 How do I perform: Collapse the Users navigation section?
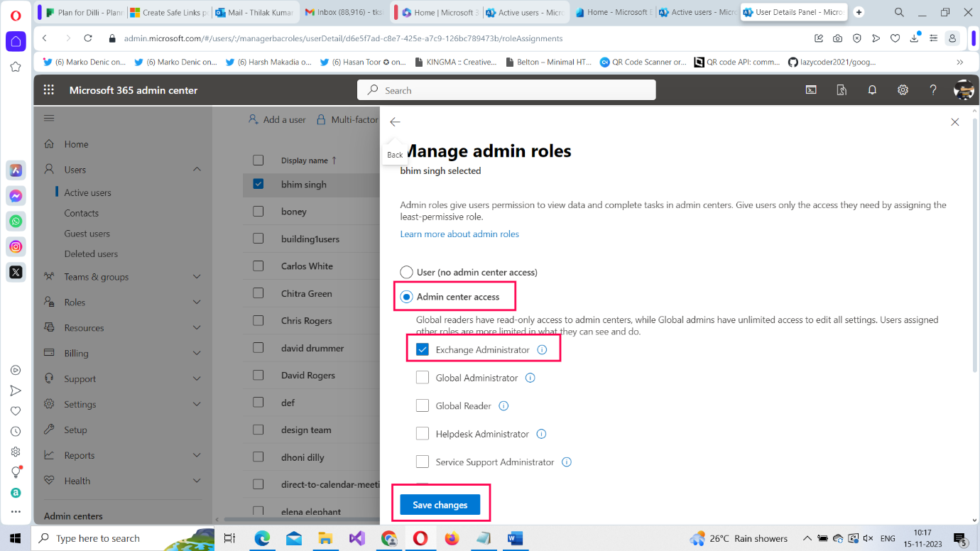(197, 169)
